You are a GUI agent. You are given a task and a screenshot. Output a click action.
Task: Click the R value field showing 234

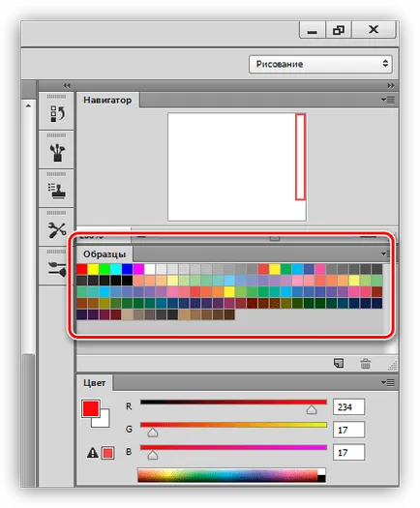tap(348, 407)
